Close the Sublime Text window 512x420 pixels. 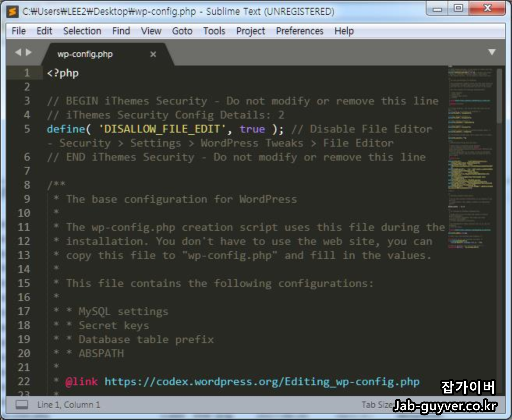coord(487,8)
